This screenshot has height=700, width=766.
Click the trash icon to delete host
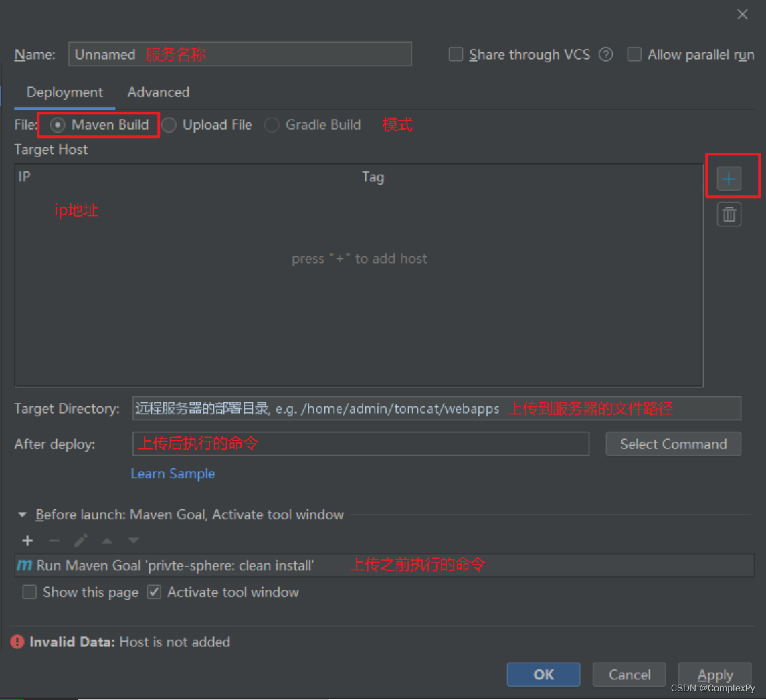729,214
